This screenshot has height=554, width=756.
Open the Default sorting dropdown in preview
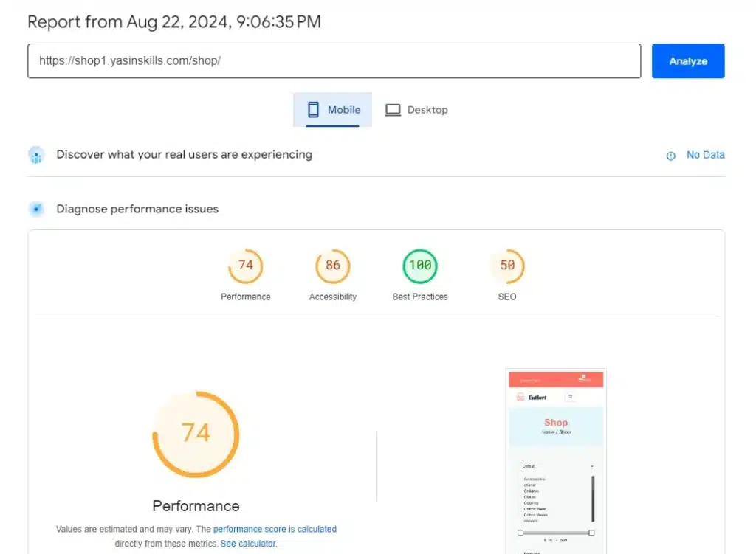(x=557, y=466)
